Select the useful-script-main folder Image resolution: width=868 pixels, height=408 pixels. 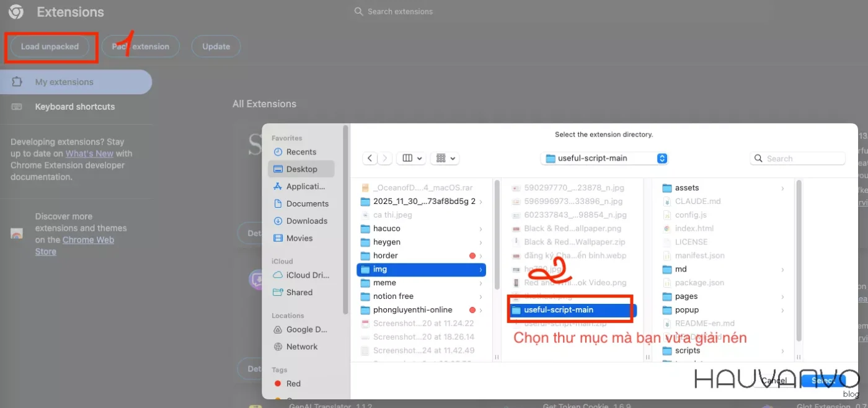572,310
